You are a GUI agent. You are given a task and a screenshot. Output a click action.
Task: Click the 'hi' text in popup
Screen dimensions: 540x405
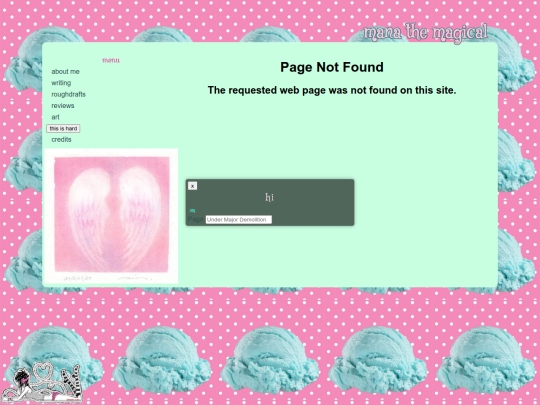tap(269, 197)
